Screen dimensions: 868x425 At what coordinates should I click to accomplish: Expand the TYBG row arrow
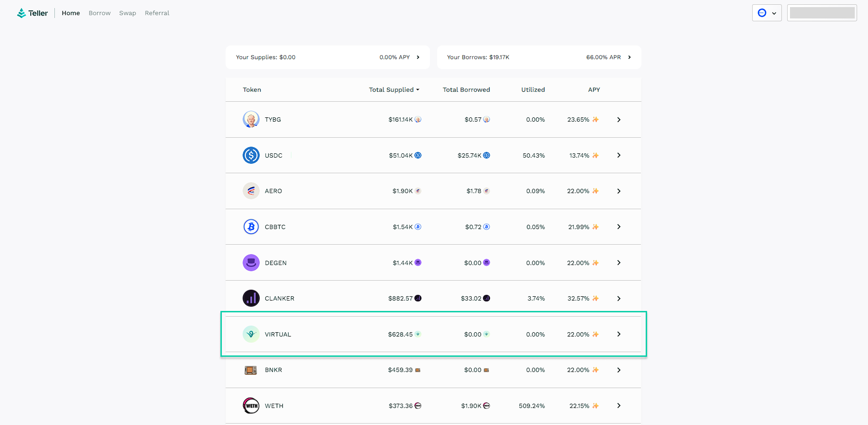click(x=619, y=120)
